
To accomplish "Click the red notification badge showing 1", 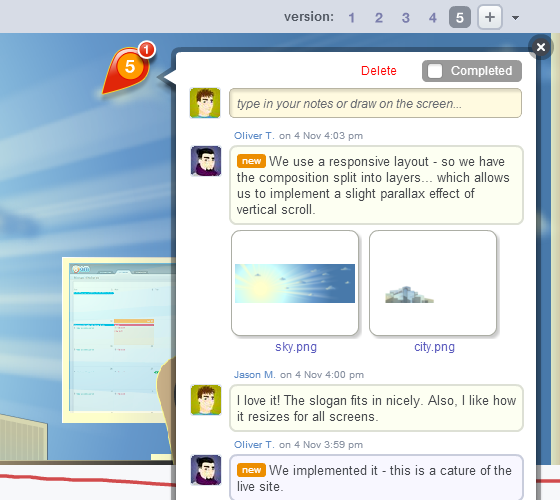I will click(146, 50).
